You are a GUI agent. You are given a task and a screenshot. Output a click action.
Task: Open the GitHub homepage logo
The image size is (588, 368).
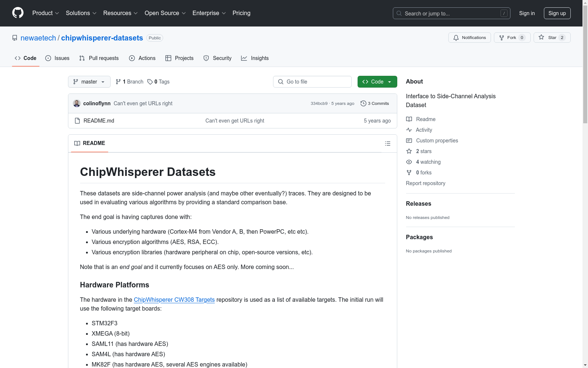point(18,13)
